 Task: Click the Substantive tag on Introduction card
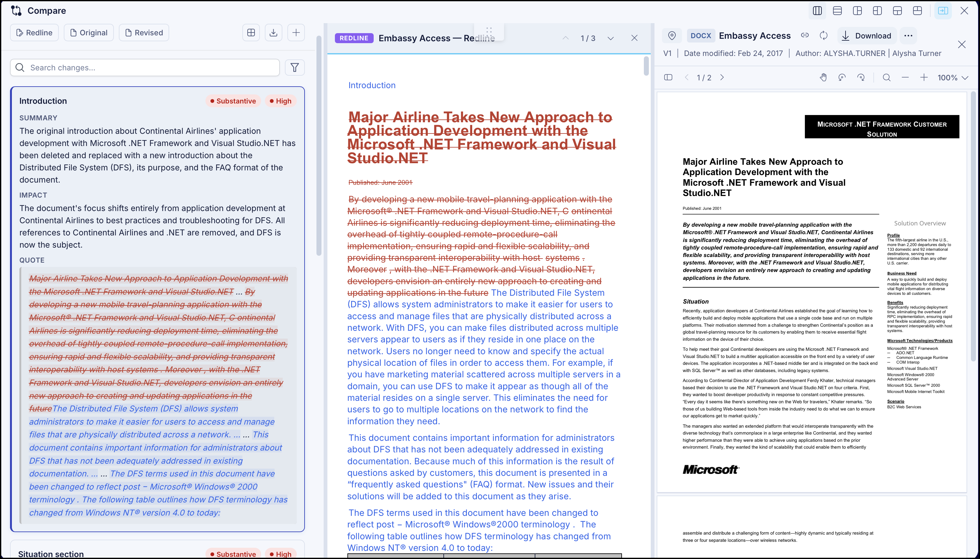[x=233, y=101]
